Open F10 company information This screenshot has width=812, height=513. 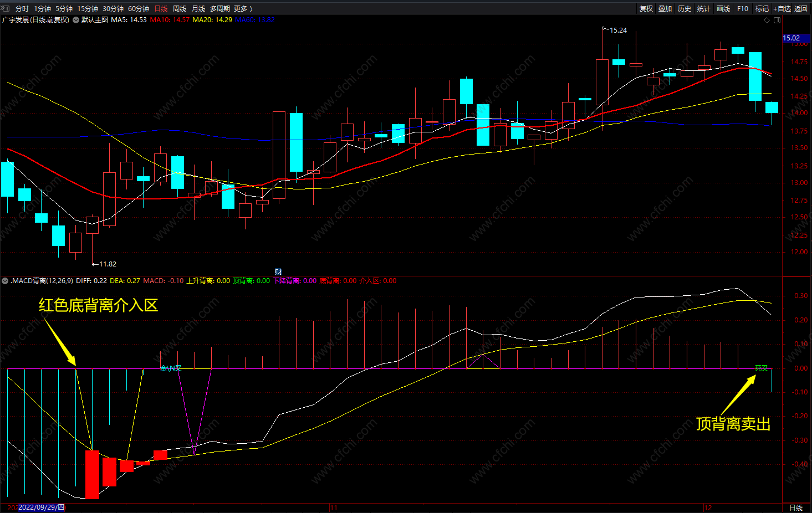click(743, 8)
